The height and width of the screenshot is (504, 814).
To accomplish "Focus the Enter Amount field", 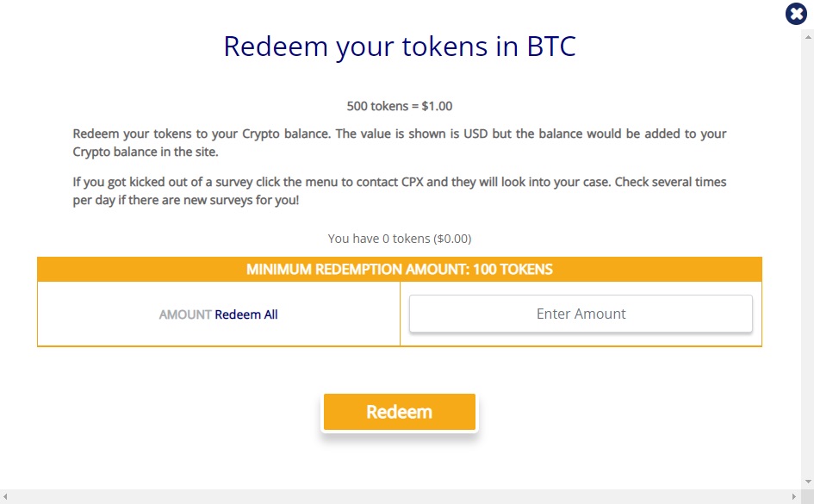I will 581,314.
